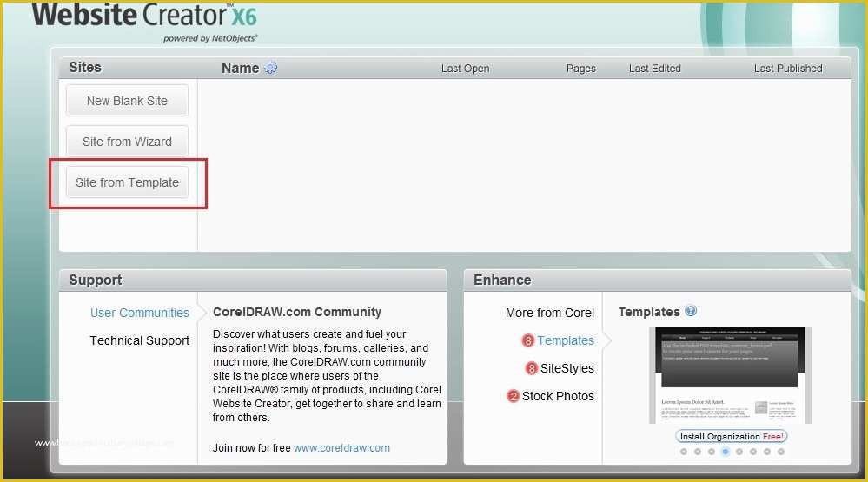Click the Organization template preview thumbnail
The height and width of the screenshot is (482, 868).
[x=731, y=375]
